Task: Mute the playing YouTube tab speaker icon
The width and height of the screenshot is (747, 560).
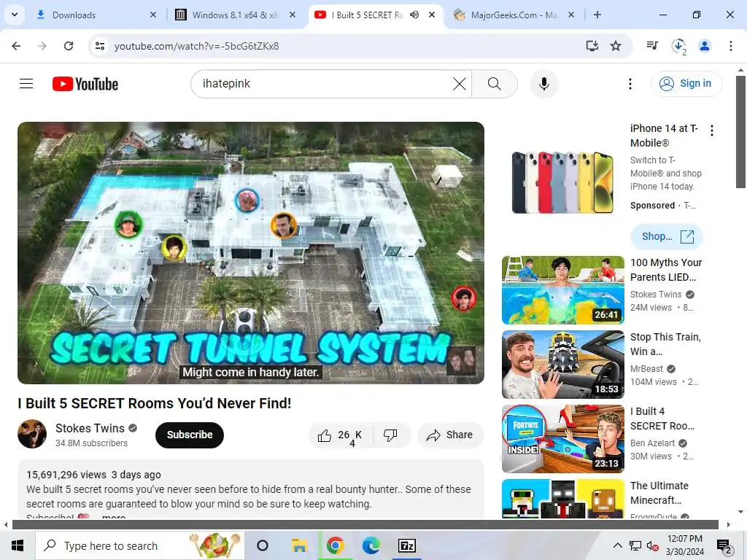Action: point(414,15)
